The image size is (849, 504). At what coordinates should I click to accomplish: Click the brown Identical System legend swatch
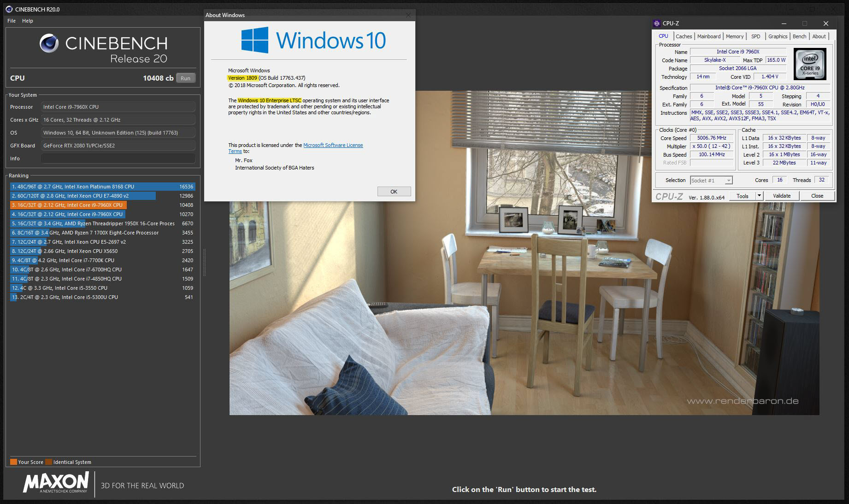click(x=48, y=462)
